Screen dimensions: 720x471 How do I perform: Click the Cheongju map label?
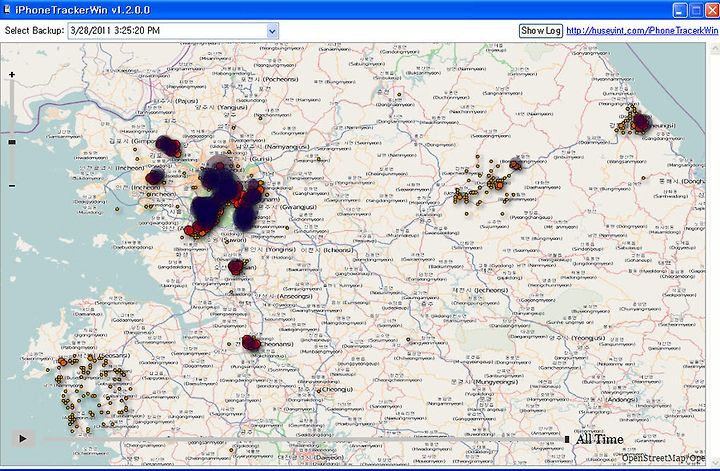327,389
